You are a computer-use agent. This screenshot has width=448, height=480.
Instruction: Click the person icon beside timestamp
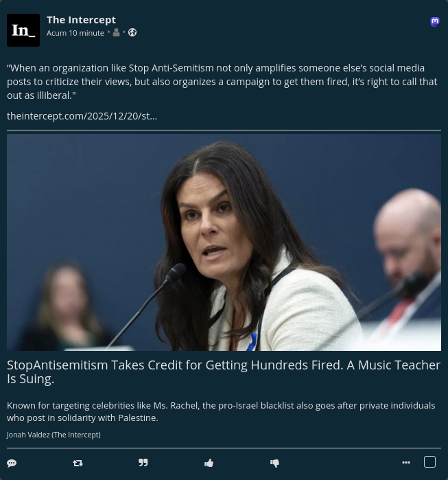(116, 32)
